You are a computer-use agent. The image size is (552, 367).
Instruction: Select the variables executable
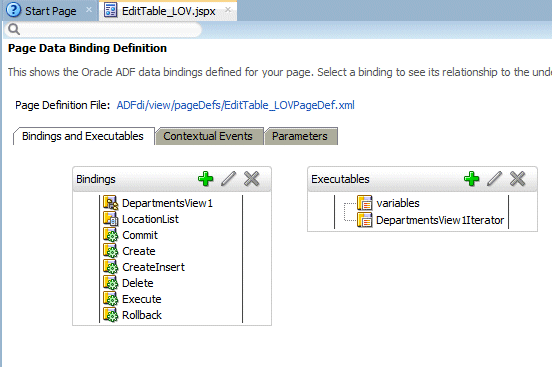pos(398,203)
